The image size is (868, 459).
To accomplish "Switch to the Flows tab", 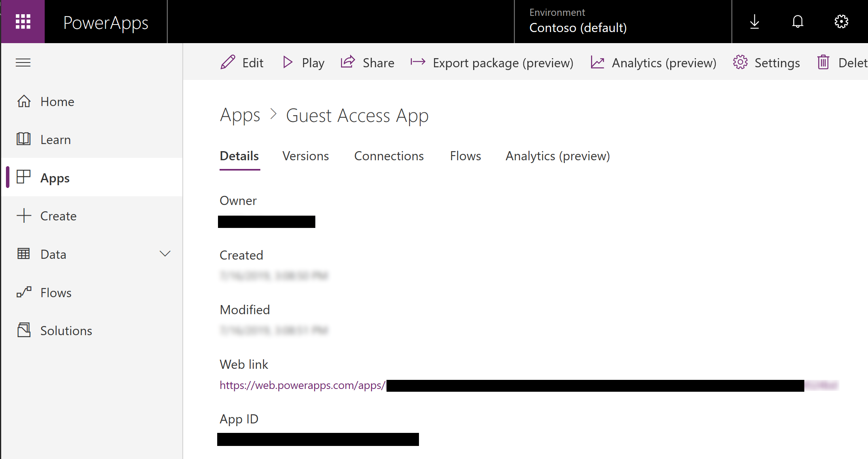I will tap(464, 156).
